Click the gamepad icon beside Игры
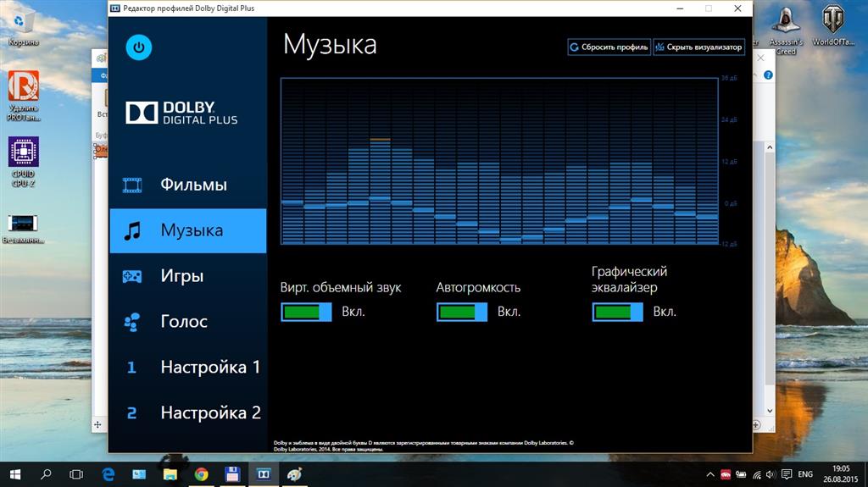This screenshot has width=868, height=487. coord(131,276)
